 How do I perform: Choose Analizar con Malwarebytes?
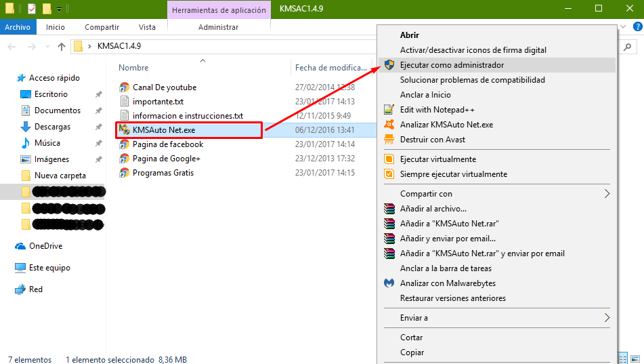tap(497, 283)
